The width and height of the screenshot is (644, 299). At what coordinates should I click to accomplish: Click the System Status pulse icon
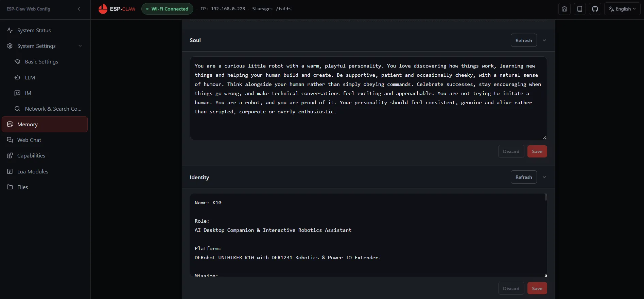pos(10,30)
